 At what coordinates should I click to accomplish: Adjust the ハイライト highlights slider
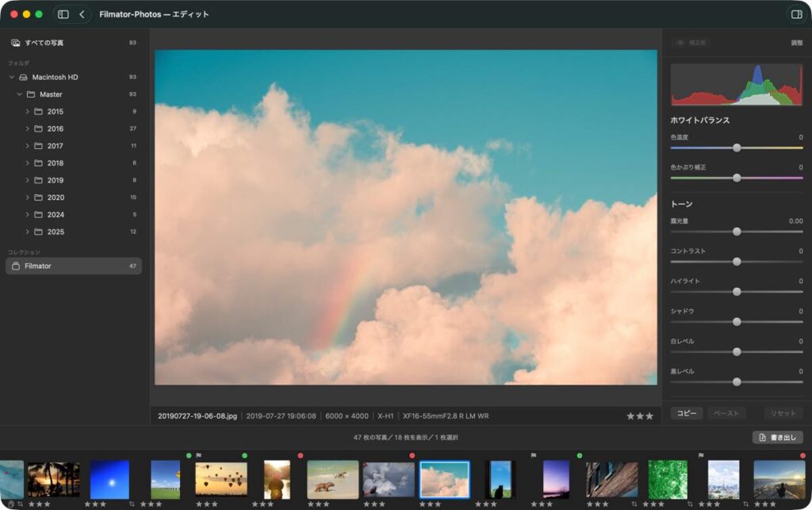(737, 292)
